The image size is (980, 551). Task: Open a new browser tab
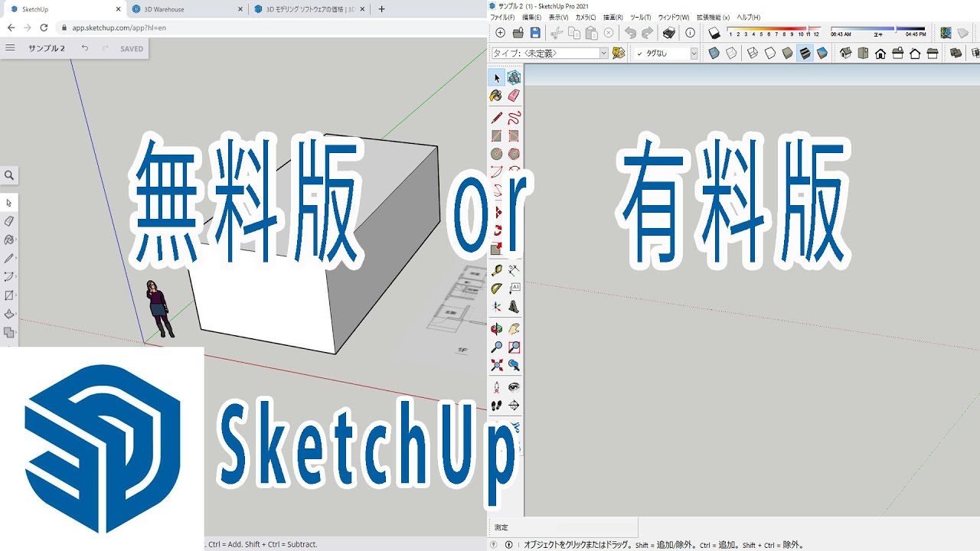coord(382,9)
